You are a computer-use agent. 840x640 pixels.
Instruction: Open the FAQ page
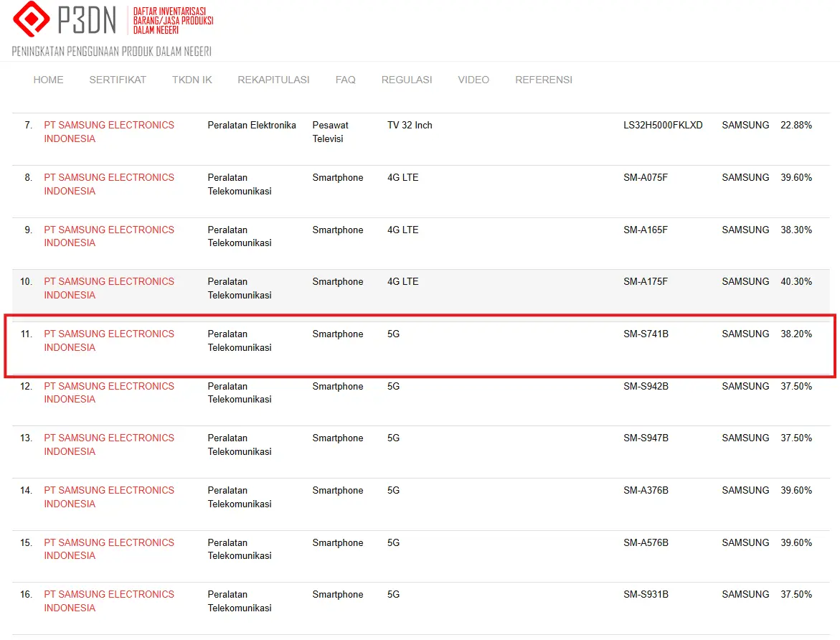coord(345,80)
